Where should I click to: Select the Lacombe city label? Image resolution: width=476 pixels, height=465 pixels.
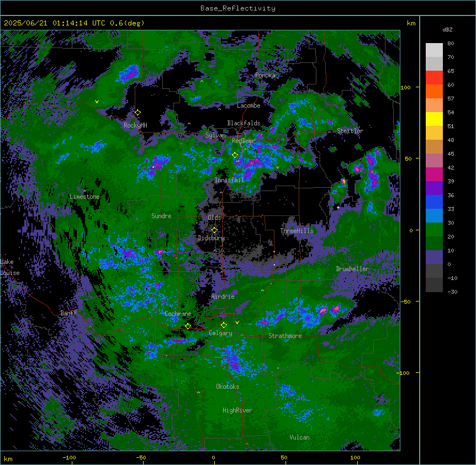point(248,105)
